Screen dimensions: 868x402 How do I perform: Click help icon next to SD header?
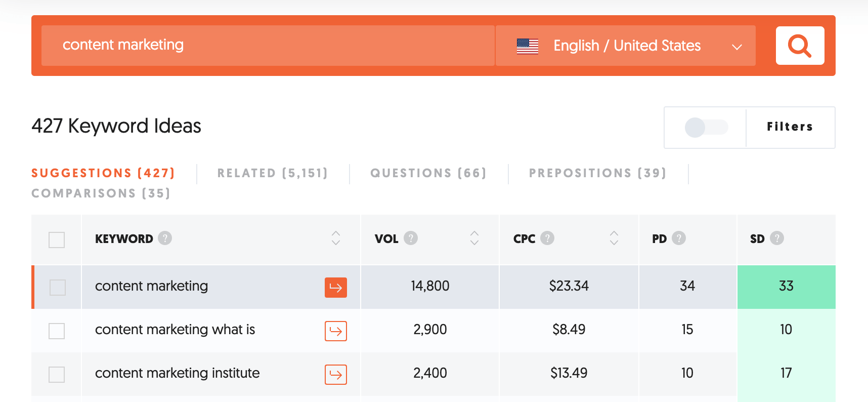coord(777,238)
